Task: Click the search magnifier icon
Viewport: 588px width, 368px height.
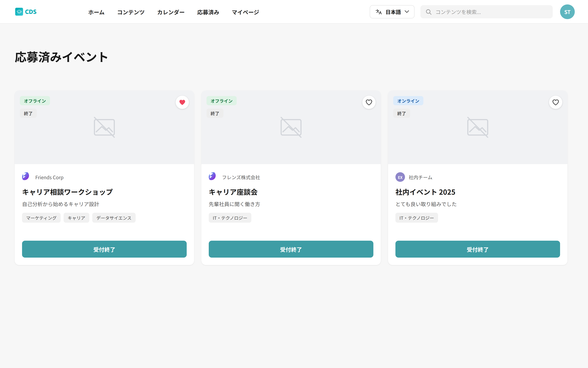Action: 429,12
